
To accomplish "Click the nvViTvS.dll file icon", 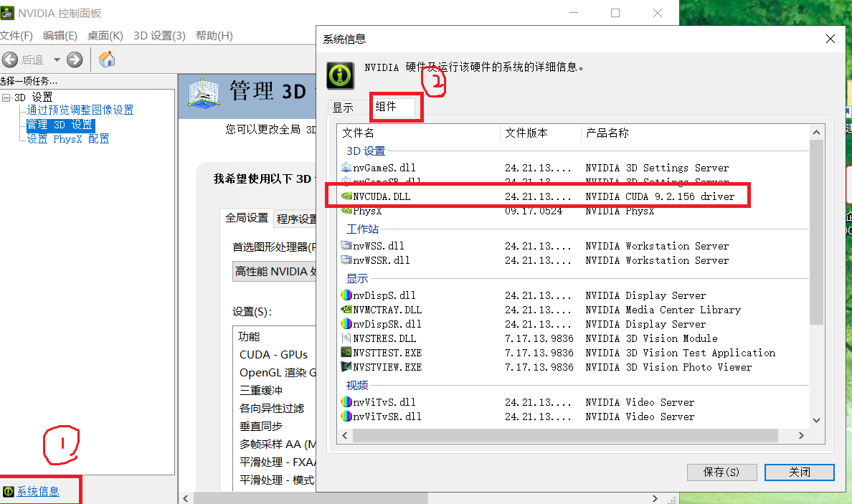I will (346, 402).
